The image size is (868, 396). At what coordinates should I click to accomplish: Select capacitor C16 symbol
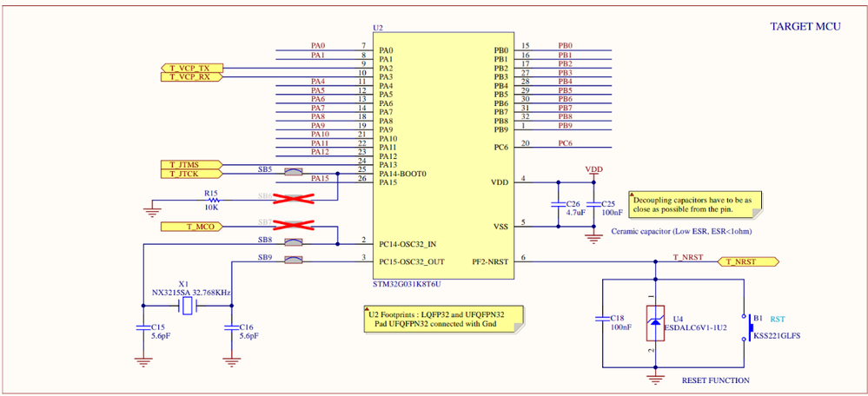pos(231,327)
